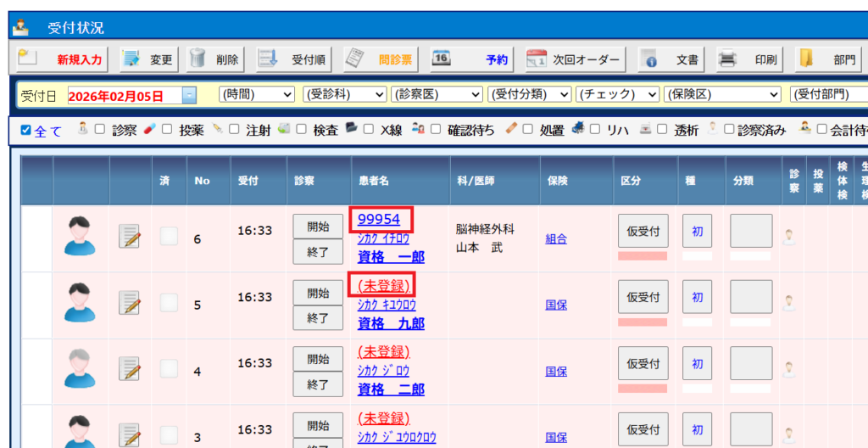Open patient ID link 99954
The width and height of the screenshot is (868, 448).
click(379, 220)
